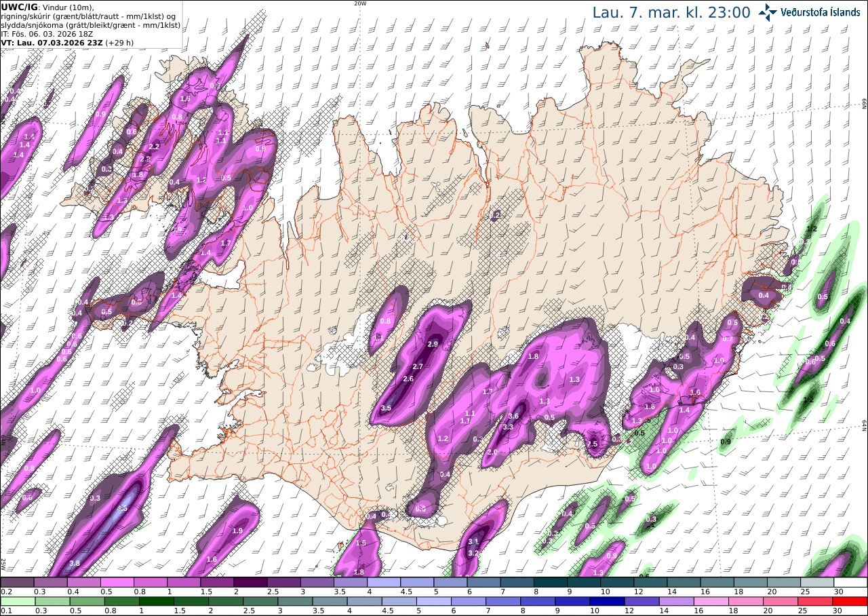Select the bright red rain legend swatch at 30
The width and height of the screenshot is (868, 616).
point(850,601)
